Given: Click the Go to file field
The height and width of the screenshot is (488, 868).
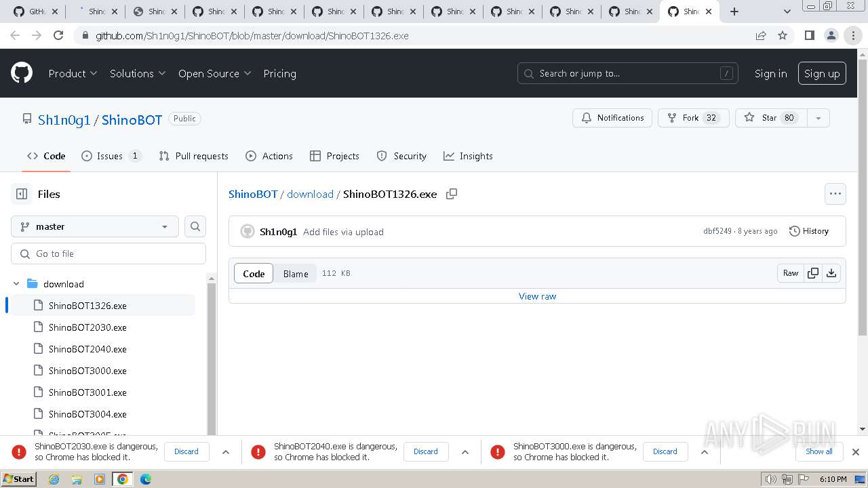Looking at the screenshot, I should pyautogui.click(x=108, y=253).
